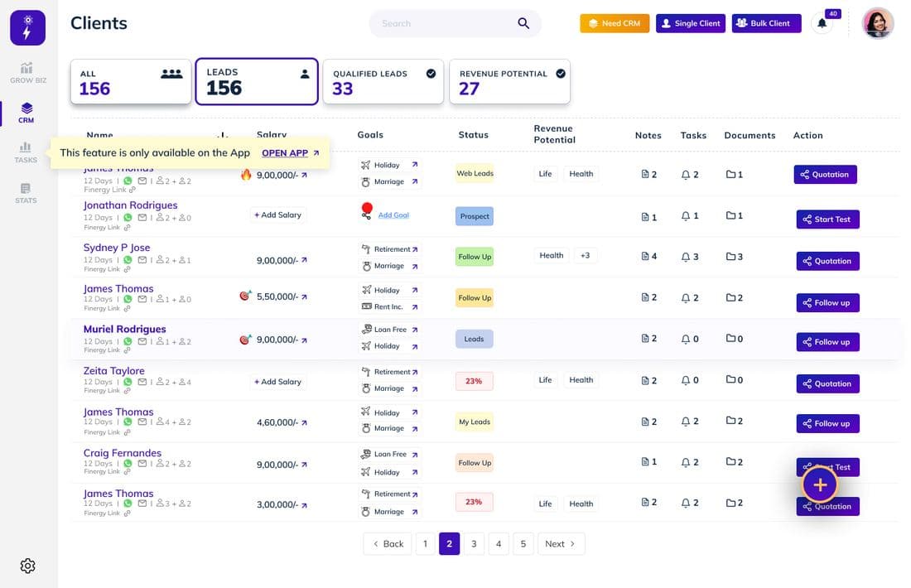
Task: Open the My Leads status badge
Action: [x=475, y=422]
